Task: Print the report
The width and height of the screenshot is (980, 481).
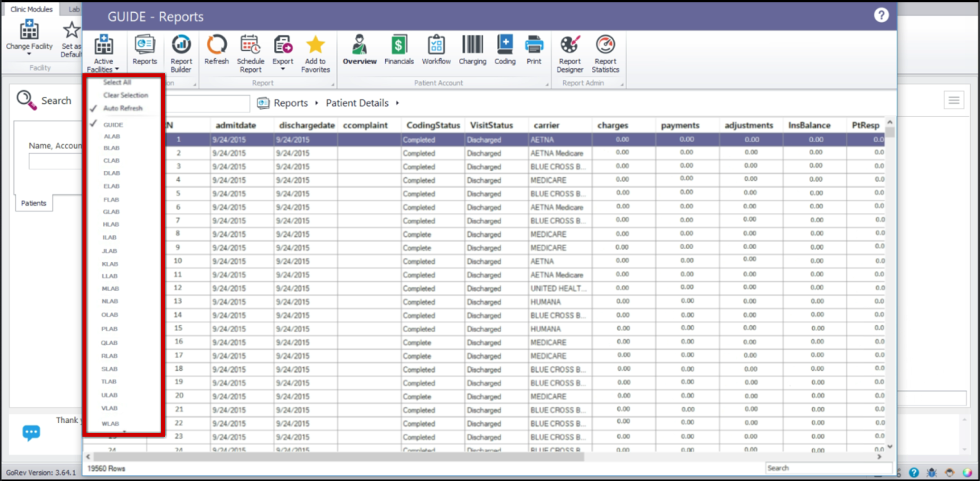Action: coord(534,50)
